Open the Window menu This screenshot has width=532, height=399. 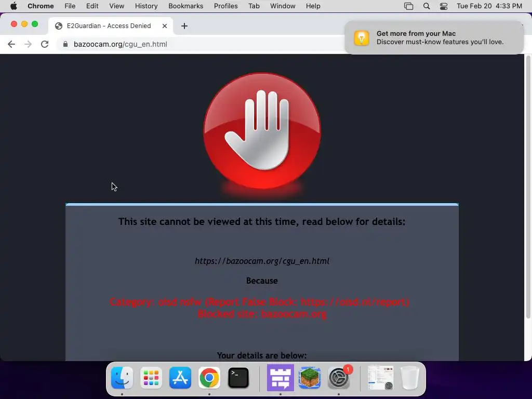pos(283,6)
